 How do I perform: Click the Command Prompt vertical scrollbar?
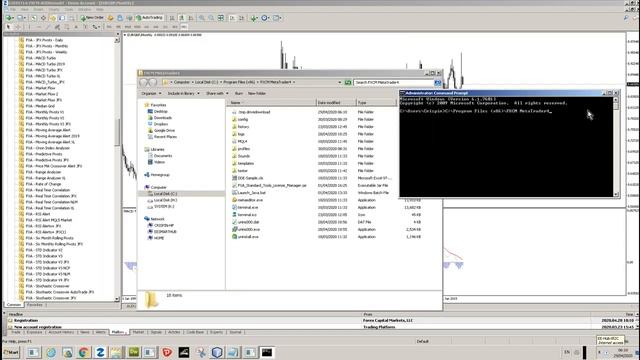pyautogui.click(x=616, y=146)
